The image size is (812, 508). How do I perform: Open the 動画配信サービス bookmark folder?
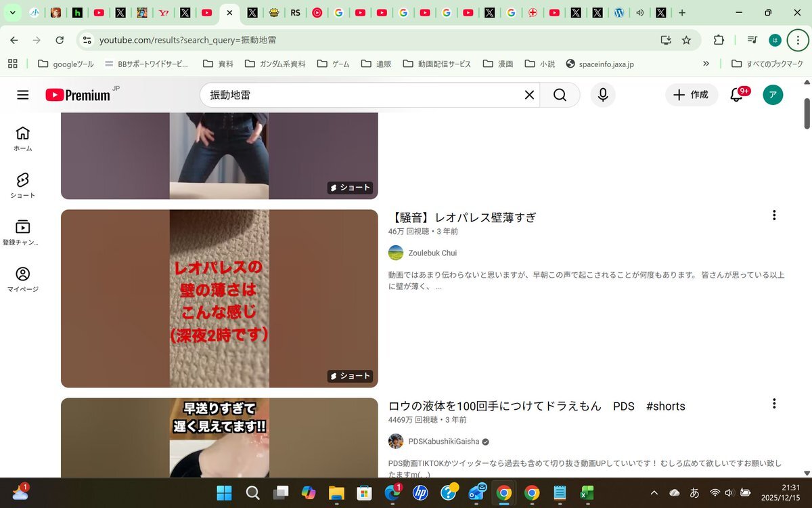(437, 64)
